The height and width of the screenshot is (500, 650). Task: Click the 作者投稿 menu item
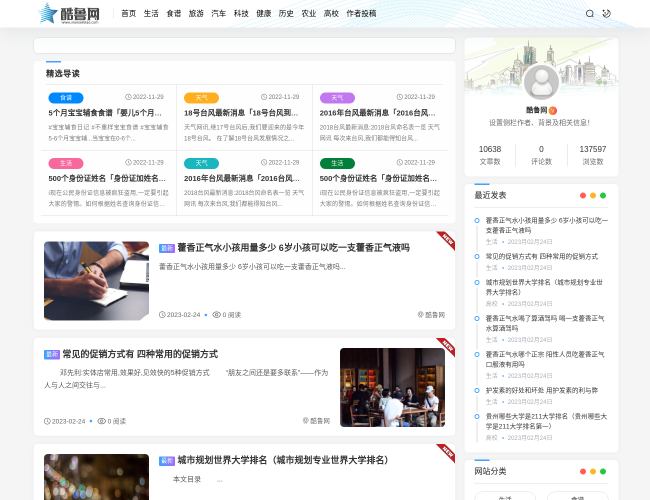361,14
